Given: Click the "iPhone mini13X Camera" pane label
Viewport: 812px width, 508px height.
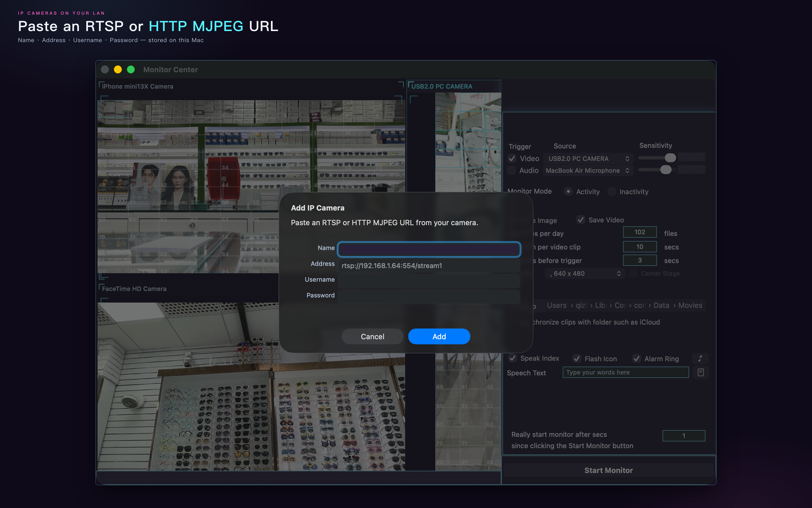Looking at the screenshot, I should pyautogui.click(x=138, y=86).
